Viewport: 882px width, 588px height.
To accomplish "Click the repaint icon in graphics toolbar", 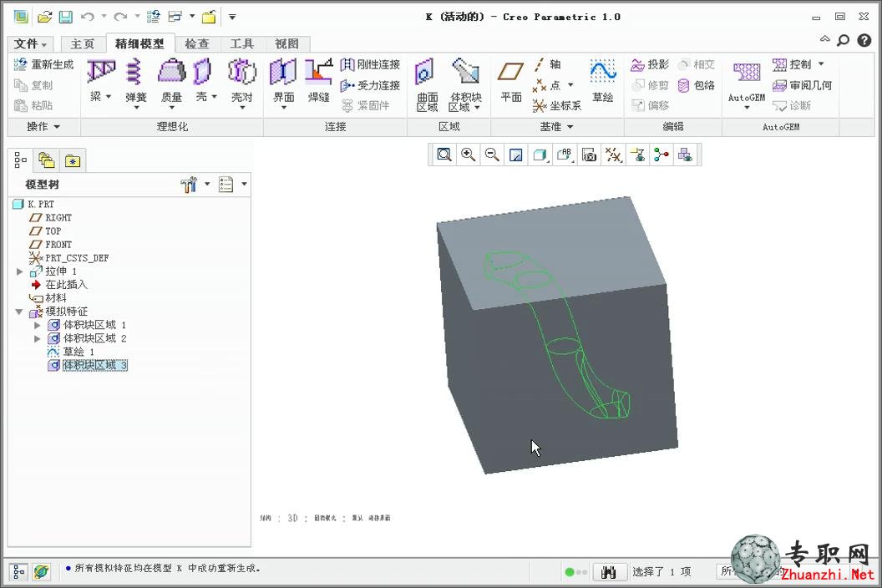I will [x=516, y=155].
